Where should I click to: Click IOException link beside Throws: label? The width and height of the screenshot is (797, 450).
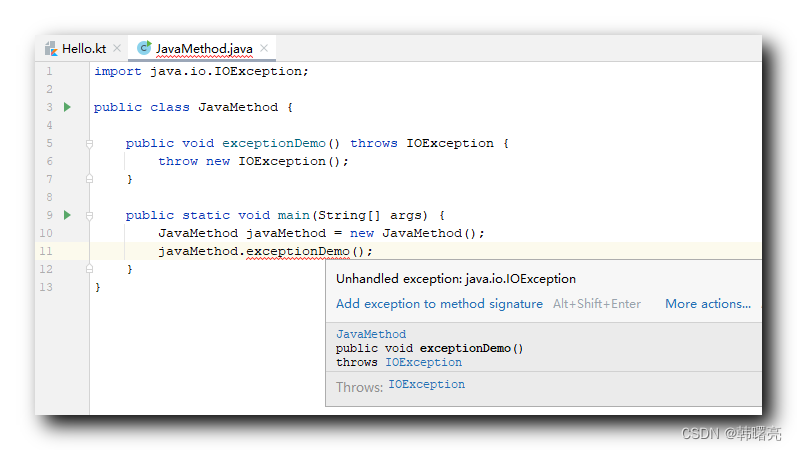coord(426,384)
